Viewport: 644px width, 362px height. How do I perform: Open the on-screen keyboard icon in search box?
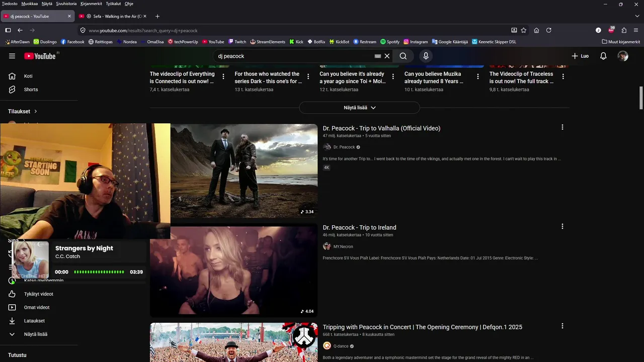tap(377, 56)
